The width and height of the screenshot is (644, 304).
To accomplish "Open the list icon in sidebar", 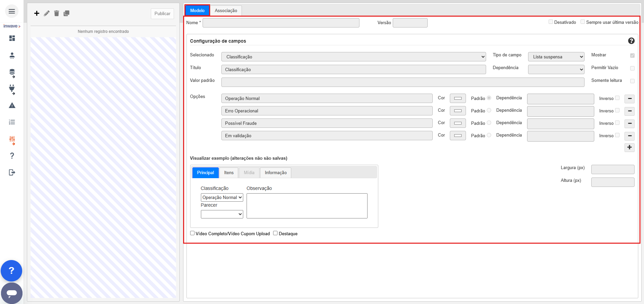I will pyautogui.click(x=12, y=122).
